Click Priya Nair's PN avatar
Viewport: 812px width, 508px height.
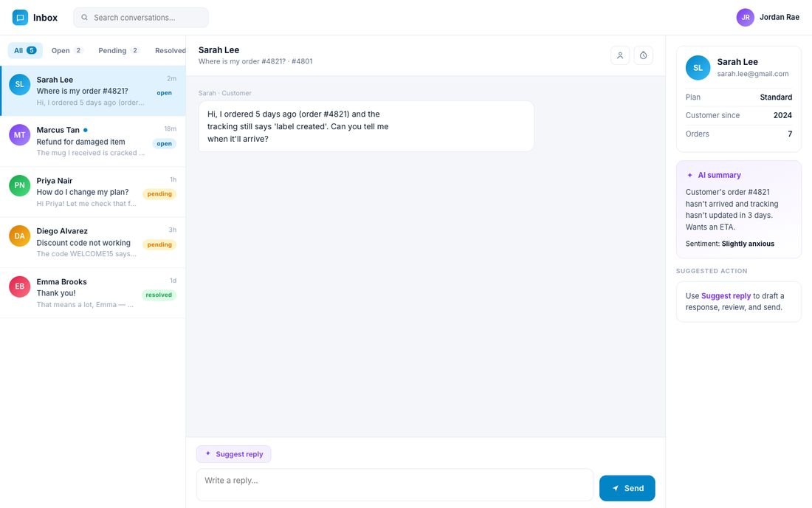pos(20,185)
